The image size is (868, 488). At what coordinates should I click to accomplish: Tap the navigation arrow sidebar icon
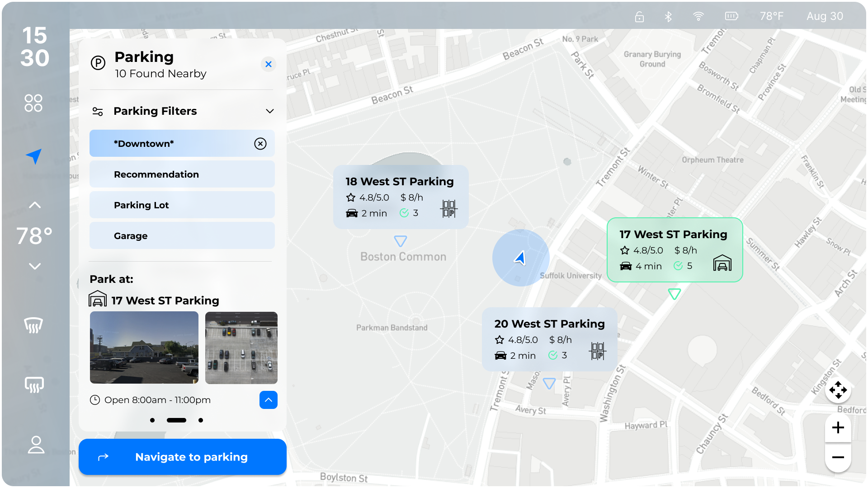pyautogui.click(x=34, y=156)
